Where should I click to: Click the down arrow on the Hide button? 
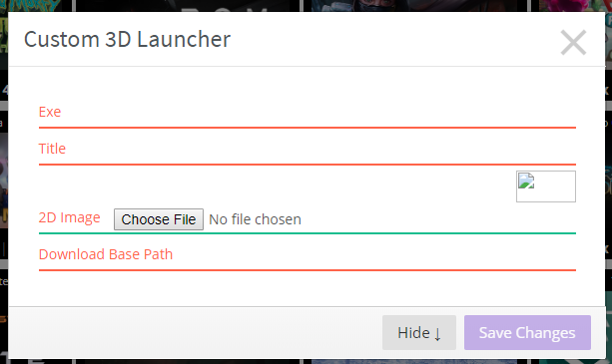coord(437,334)
